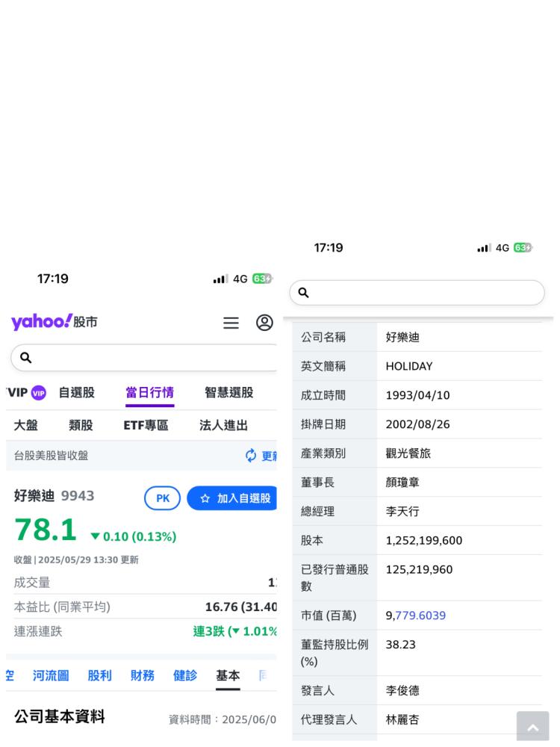This screenshot has width=560, height=747.
Task: Click deputy spokesperson 林麗杏
Action: [x=402, y=720]
